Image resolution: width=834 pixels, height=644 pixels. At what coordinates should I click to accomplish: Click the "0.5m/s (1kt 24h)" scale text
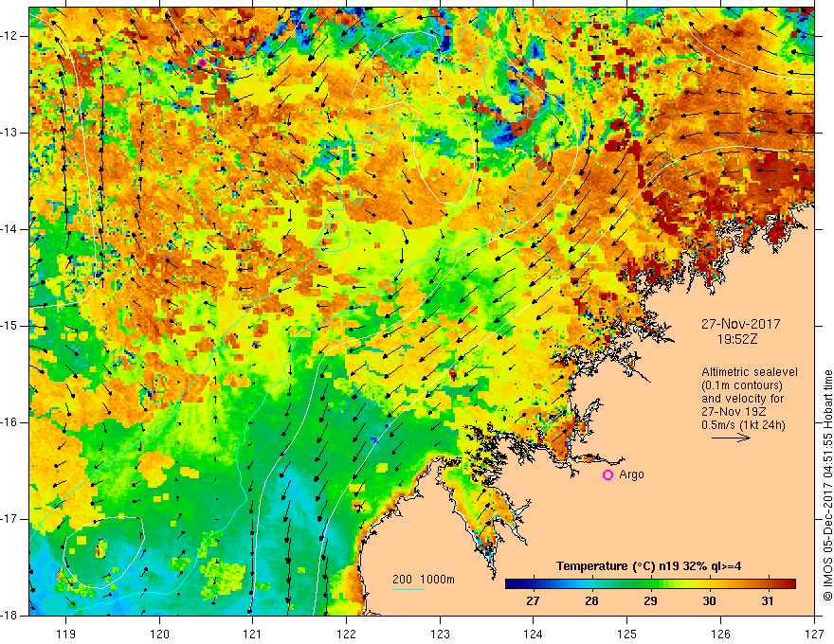coord(743,425)
